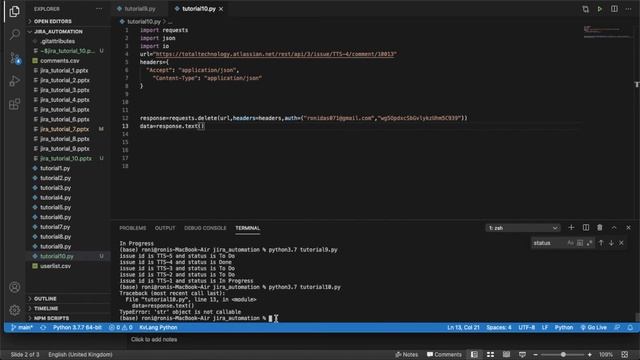
Task: Create a new terminal with plus icon
Action: coord(571,227)
